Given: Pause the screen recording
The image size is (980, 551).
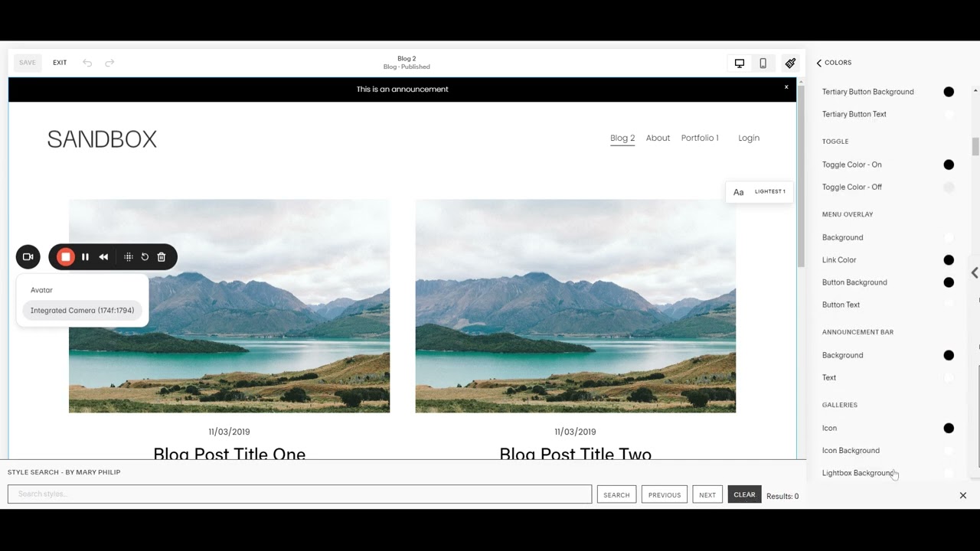Looking at the screenshot, I should [85, 257].
